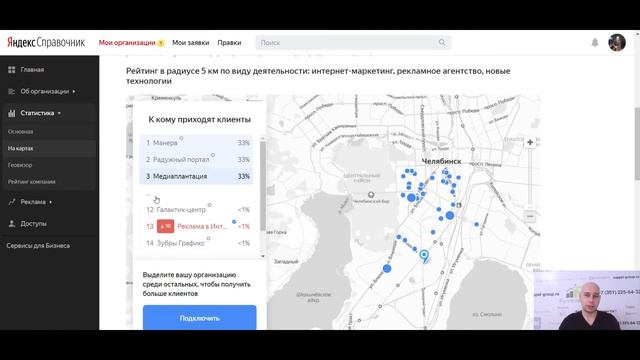This screenshot has width=640, height=360.
Task: Click the Статистика bar chart icon
Action: point(11,113)
